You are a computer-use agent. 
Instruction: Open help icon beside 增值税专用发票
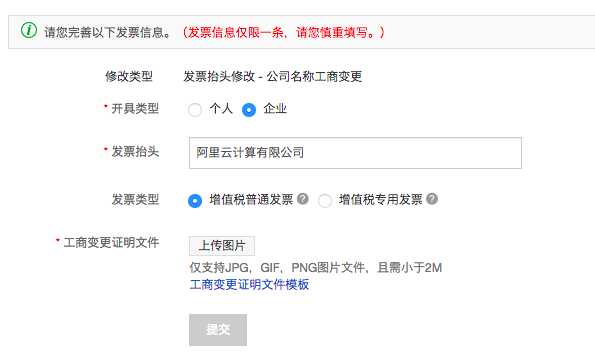point(432,199)
